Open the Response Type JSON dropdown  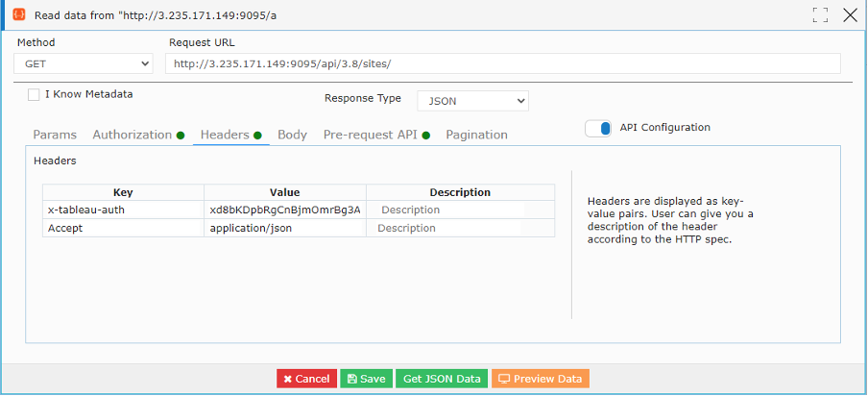[472, 101]
